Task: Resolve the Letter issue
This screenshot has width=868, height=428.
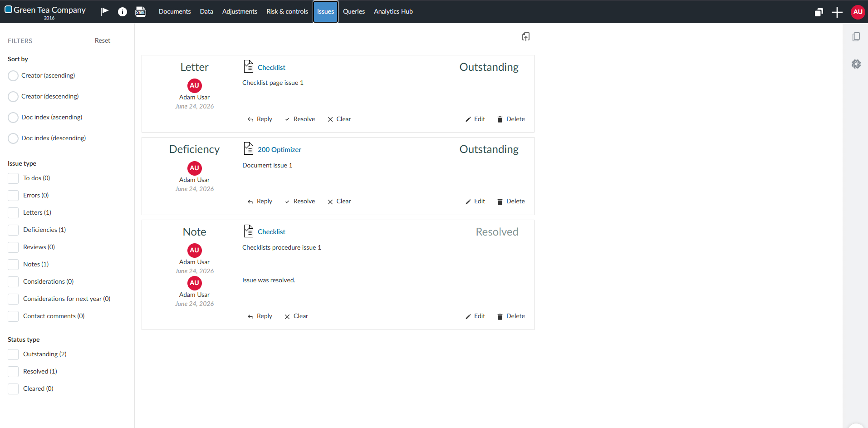Action: point(300,119)
